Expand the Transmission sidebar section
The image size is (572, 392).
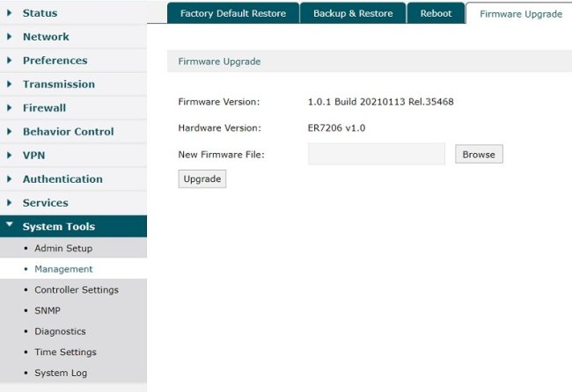tap(58, 84)
